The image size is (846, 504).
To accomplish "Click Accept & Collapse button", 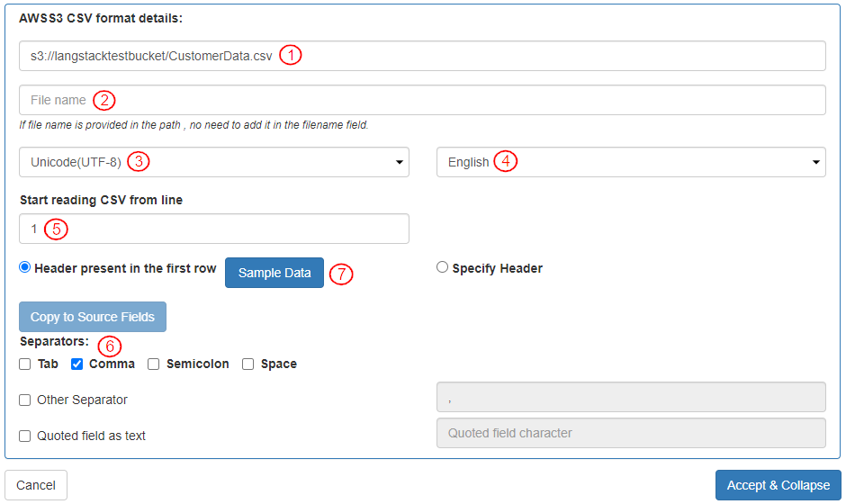I will (x=778, y=485).
